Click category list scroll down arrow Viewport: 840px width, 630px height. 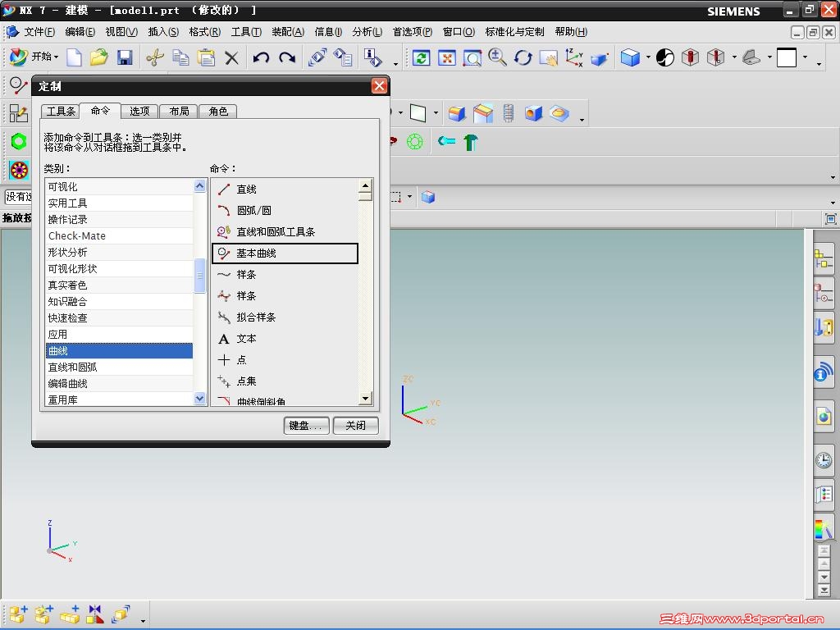pos(200,399)
